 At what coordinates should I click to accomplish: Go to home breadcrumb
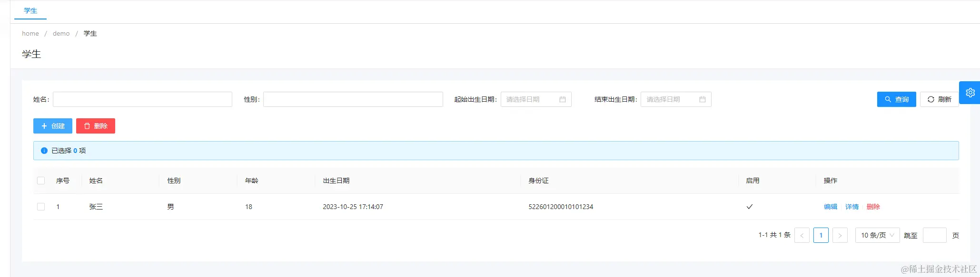tap(30, 33)
